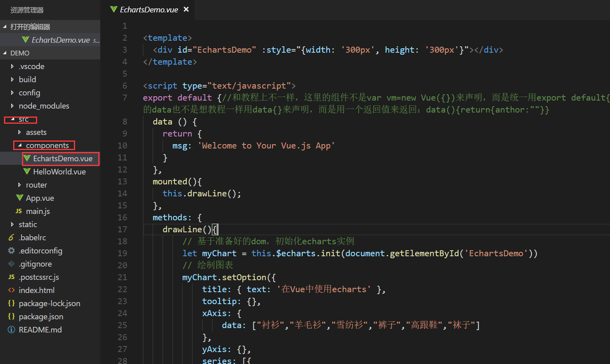Viewport: 610px width, 364px height.
Task: Open main.js file name
Action: pyautogui.click(x=38, y=211)
